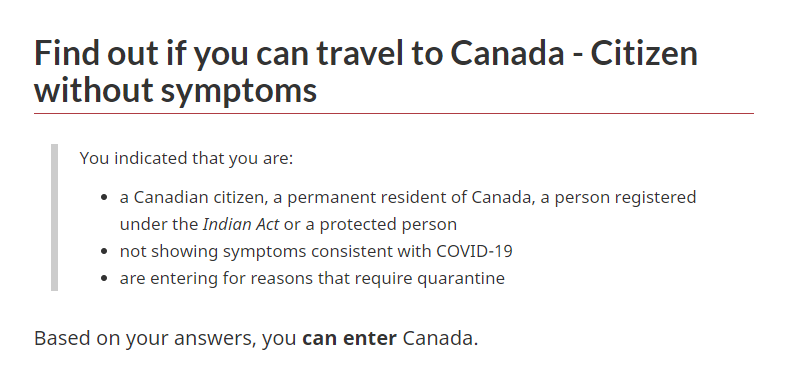Click the bold 'can enter' text
806x370 pixels.
[x=350, y=339]
